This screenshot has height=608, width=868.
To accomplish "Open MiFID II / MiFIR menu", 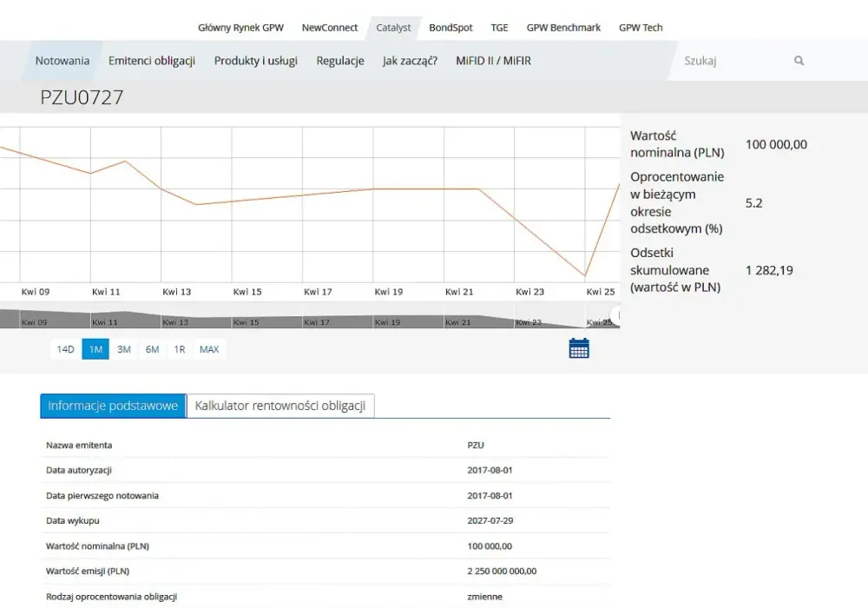I will pos(493,61).
